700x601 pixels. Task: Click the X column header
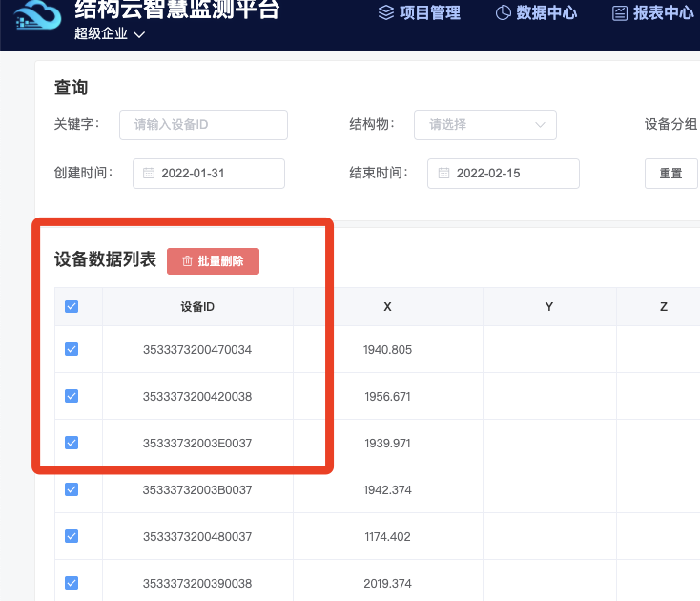click(x=387, y=307)
